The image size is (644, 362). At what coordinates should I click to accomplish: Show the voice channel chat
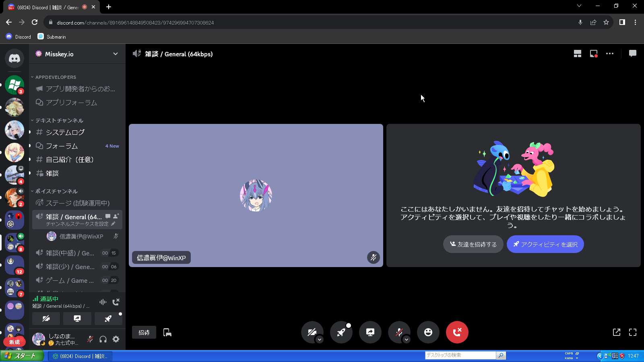click(x=633, y=53)
